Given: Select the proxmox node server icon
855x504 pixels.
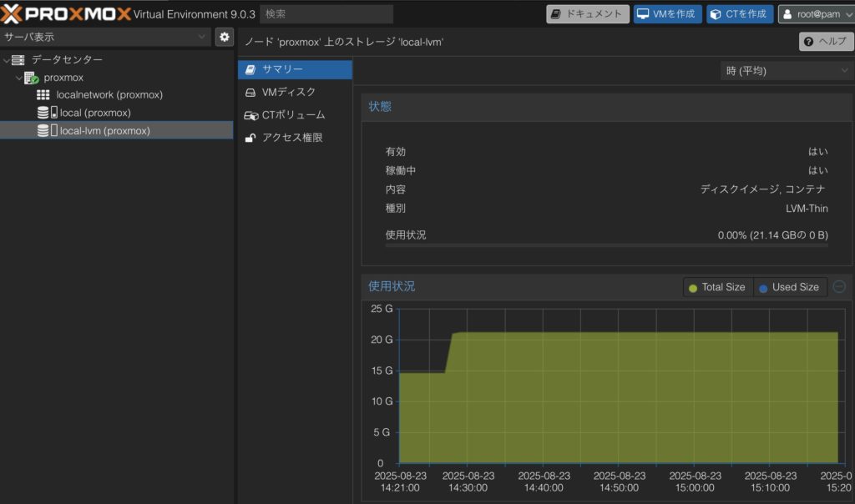Looking at the screenshot, I should tap(32, 78).
